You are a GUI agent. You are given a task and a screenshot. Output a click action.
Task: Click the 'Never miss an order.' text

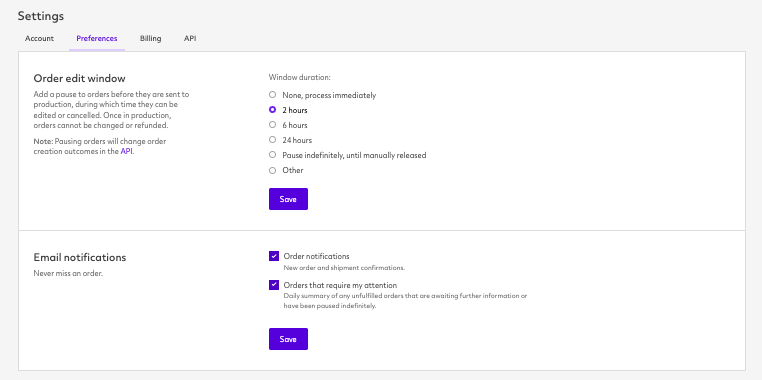pyautogui.click(x=68, y=273)
